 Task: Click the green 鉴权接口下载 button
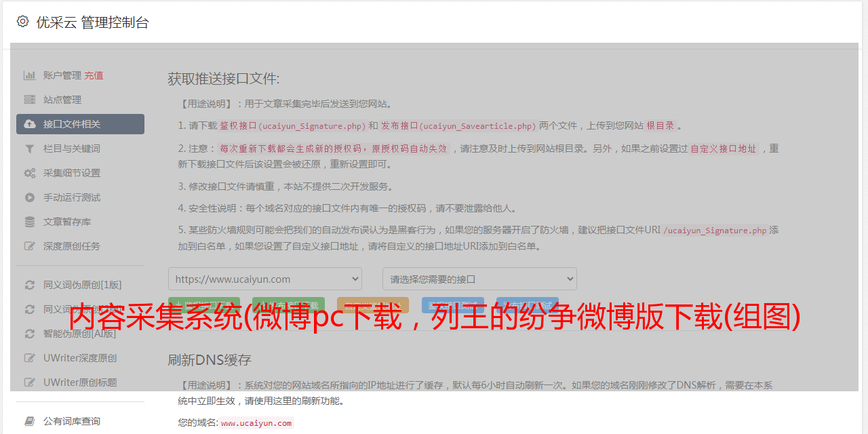[x=204, y=306]
